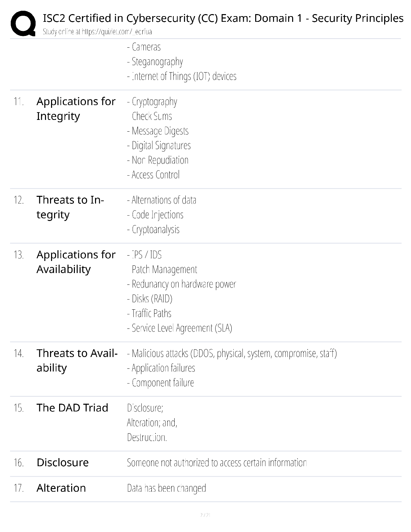Select the exam title heading text

(x=223, y=18)
